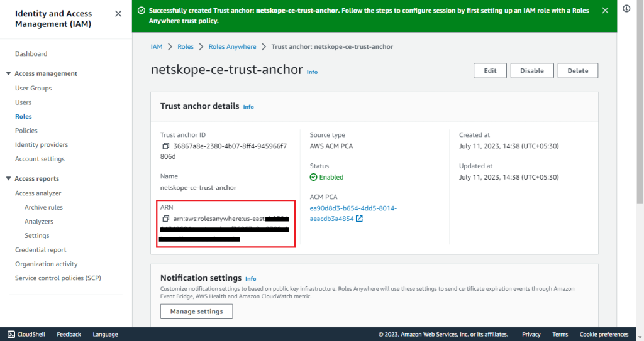Open Users in the sidebar
Image resolution: width=644 pixels, height=341 pixels.
[23, 102]
